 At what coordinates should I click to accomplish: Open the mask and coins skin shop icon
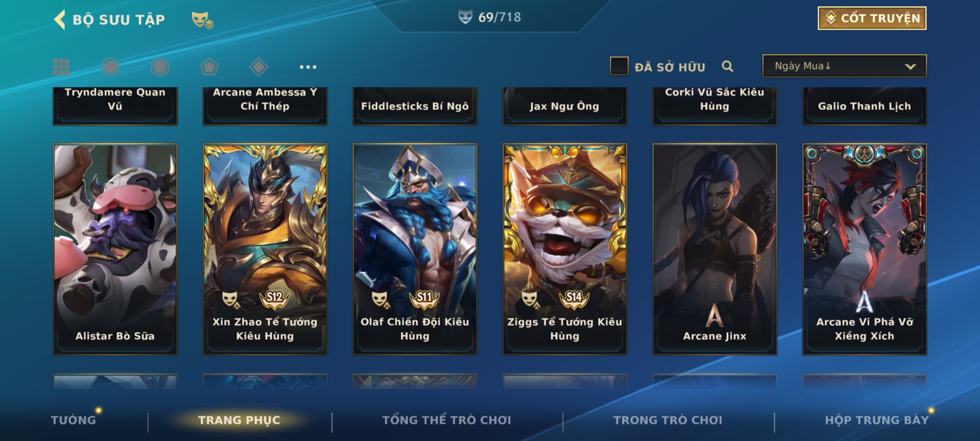coord(203,20)
